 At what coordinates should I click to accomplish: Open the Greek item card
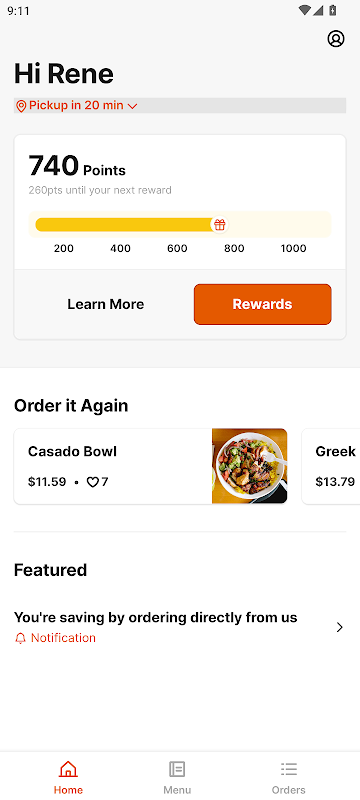[331, 466]
